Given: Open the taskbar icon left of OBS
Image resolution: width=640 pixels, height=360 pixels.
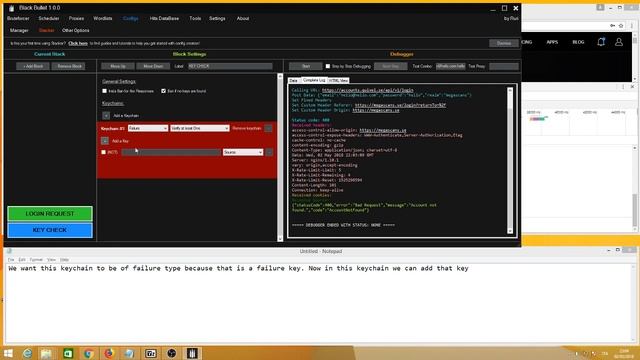Looking at the screenshot, I should (x=151, y=353).
